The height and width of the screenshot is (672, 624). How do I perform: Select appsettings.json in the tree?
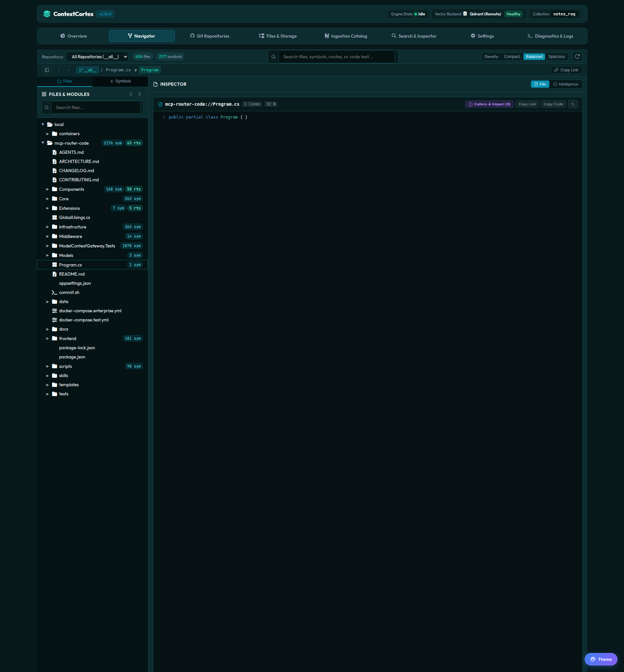click(x=92, y=283)
